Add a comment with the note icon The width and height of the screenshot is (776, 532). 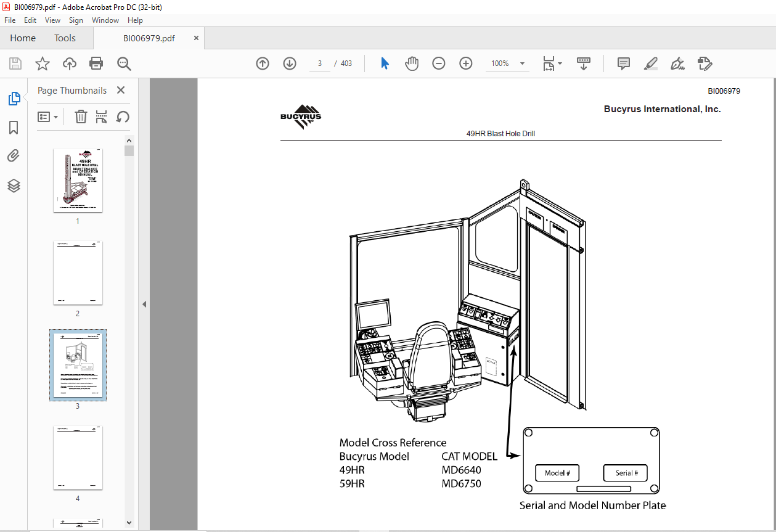click(x=624, y=63)
